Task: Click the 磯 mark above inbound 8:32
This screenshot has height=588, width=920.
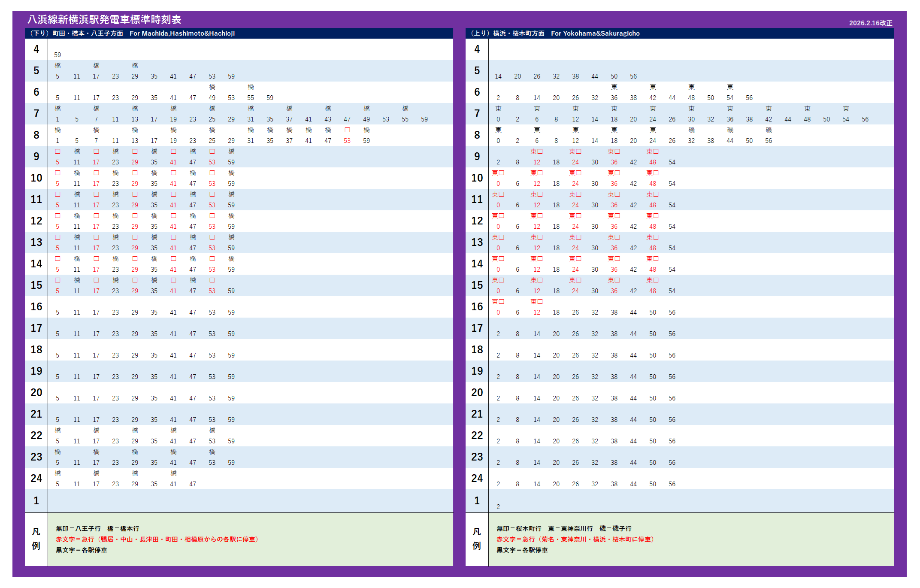Action: click(x=691, y=130)
